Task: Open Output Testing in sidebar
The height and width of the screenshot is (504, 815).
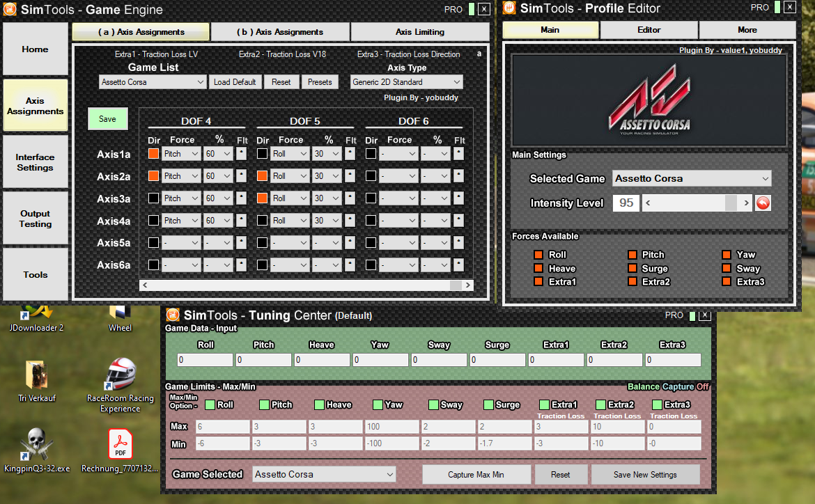Action: [36, 219]
